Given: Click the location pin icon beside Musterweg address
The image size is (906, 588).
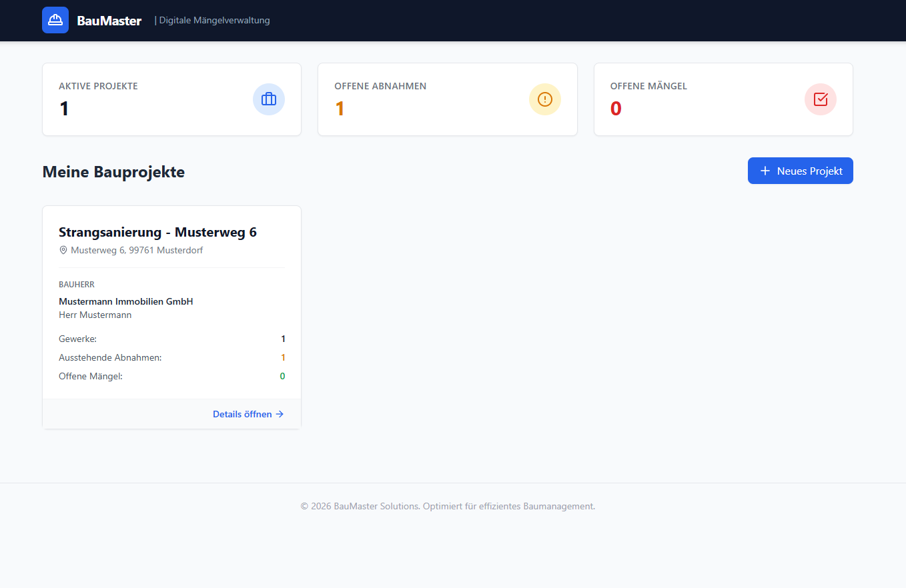Looking at the screenshot, I should 63,250.
